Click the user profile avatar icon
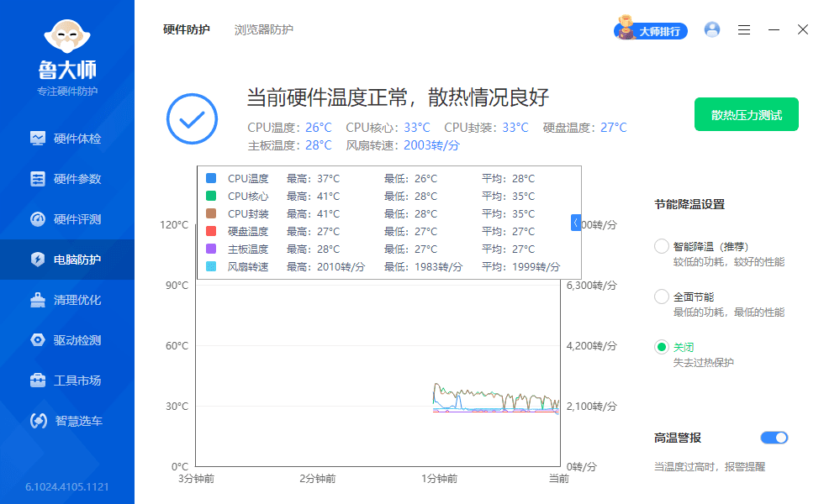This screenshot has height=504, width=824. (712, 29)
